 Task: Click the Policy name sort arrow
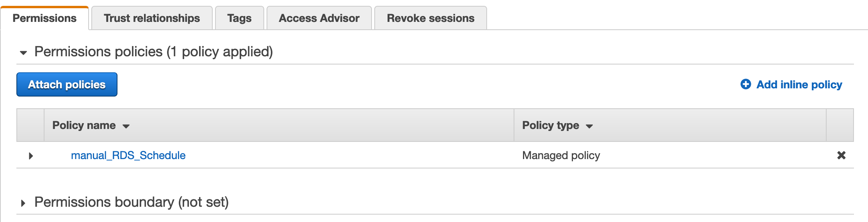pyautogui.click(x=126, y=126)
